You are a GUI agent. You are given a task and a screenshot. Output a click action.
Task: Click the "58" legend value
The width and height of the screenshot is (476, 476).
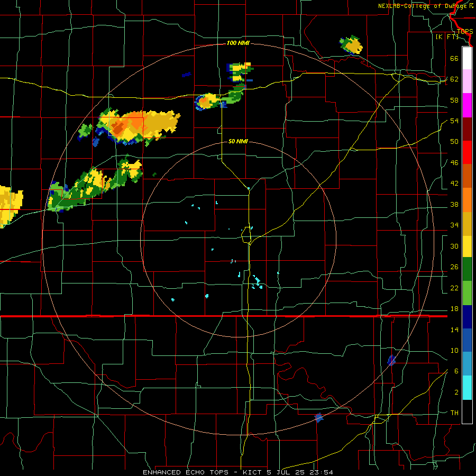click(x=454, y=100)
